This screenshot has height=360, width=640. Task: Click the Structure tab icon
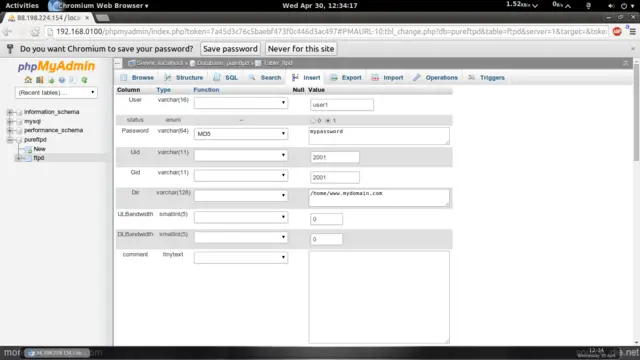[168, 78]
